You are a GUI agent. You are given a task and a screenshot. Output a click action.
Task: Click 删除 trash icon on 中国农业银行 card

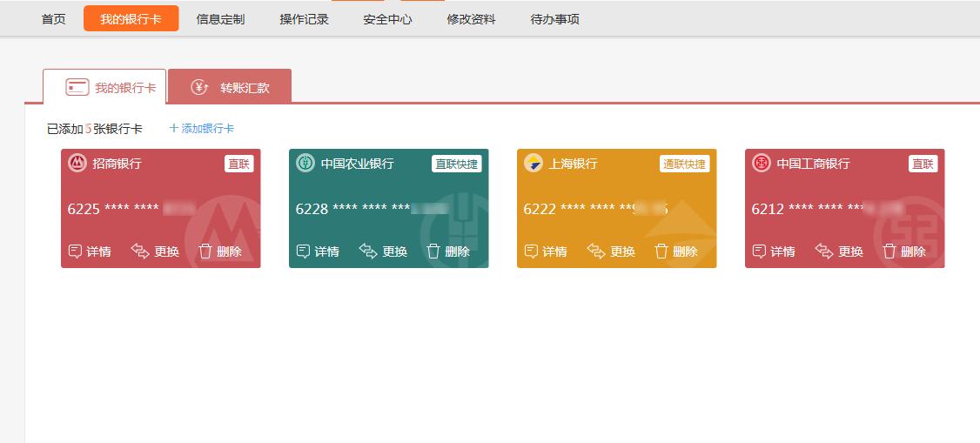click(433, 252)
